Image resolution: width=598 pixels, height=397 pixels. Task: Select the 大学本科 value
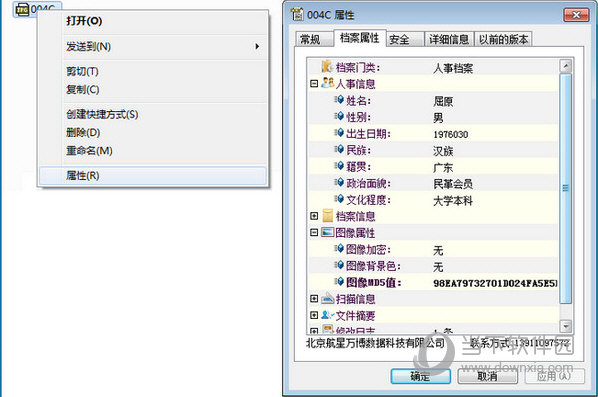click(453, 201)
